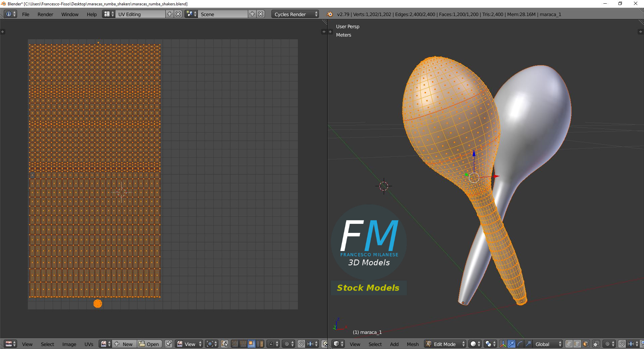This screenshot has height=349, width=644.
Task: Select the translate manipulator arrow
Action: click(x=512, y=344)
